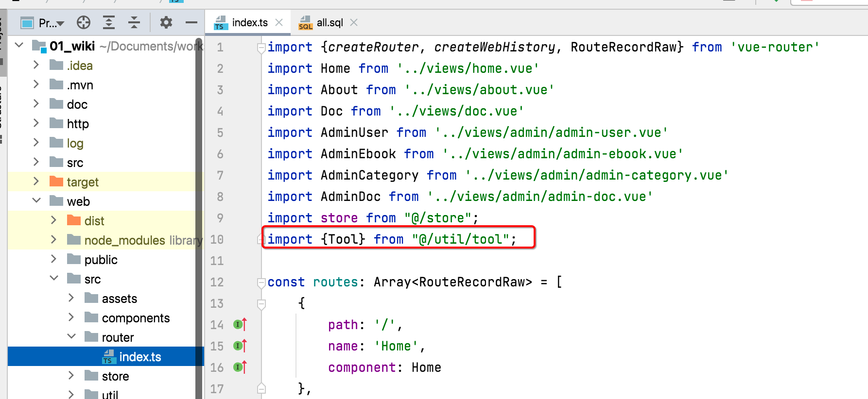Viewport: 868px width, 399px height.
Task: Click the 'Home' name value on line 15
Action: 396,346
